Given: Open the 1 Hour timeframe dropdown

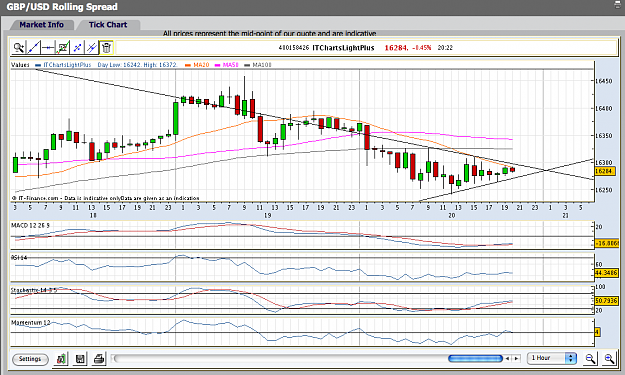Looking at the screenshot, I should (x=552, y=358).
